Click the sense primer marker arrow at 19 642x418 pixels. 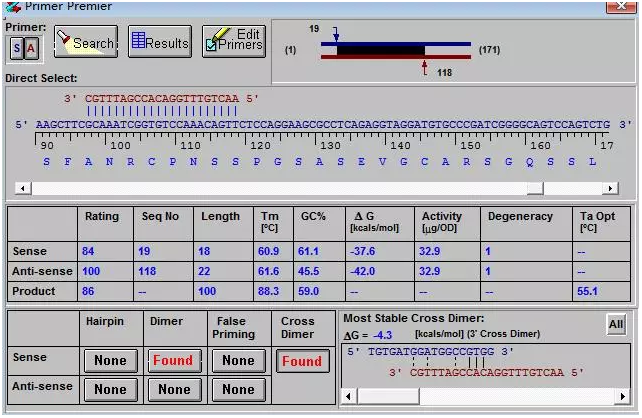(x=336, y=34)
